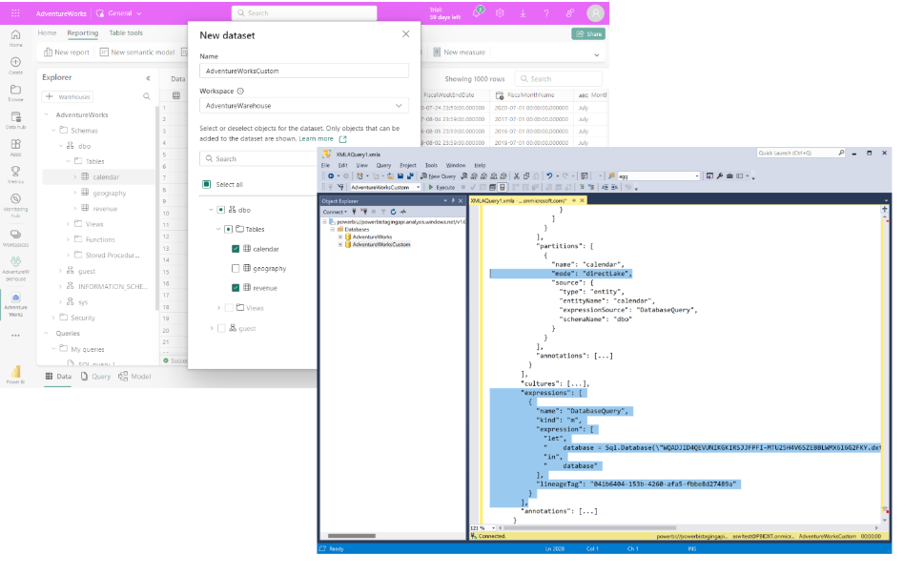924x576 pixels.
Task: Go to Home in the left navigation
Action: [x=16, y=38]
